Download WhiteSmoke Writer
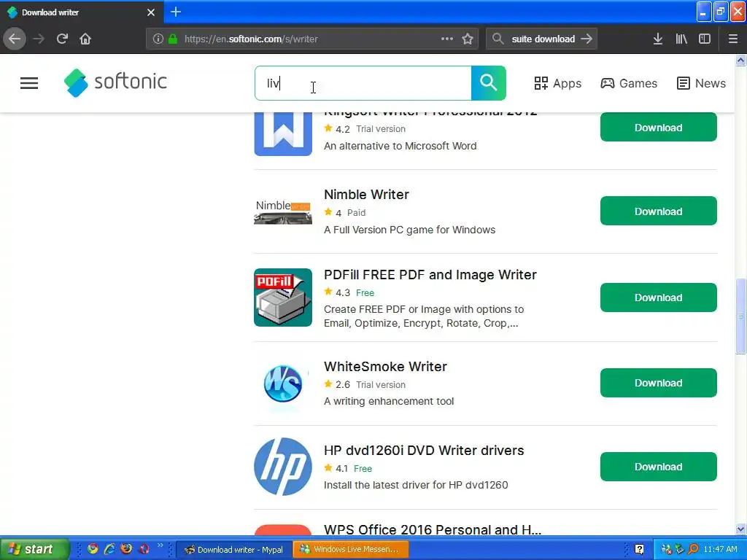 pyautogui.click(x=659, y=383)
